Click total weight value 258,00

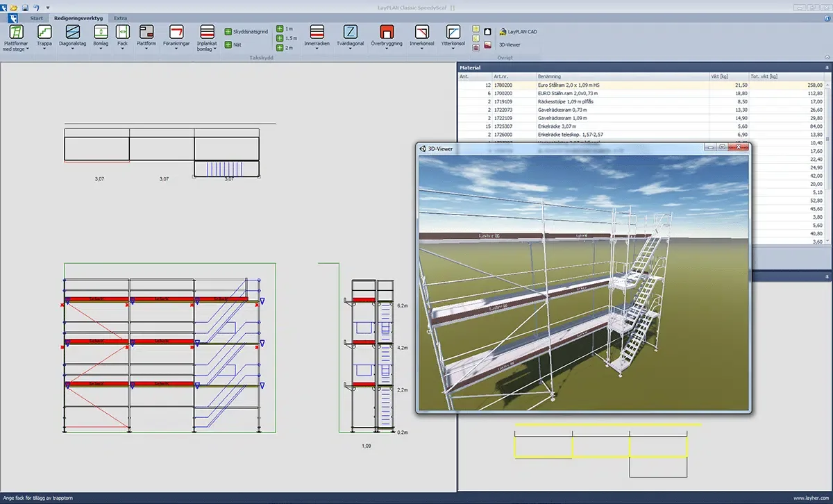coord(814,85)
